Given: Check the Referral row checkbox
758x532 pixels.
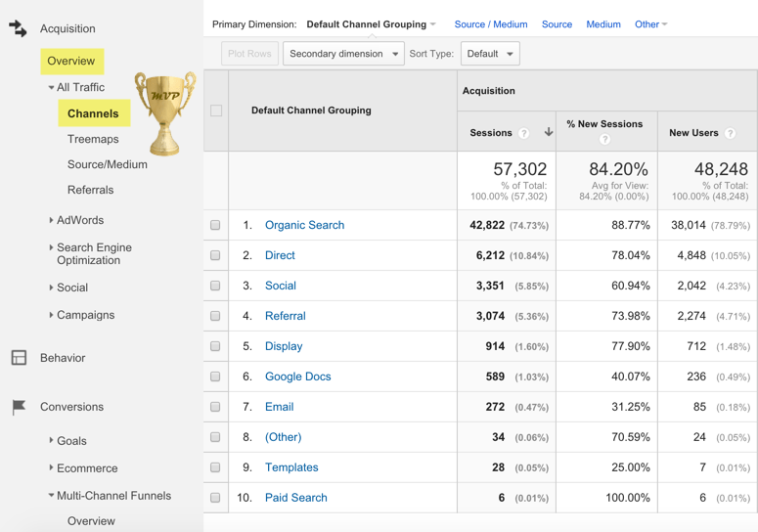Looking at the screenshot, I should point(215,316).
